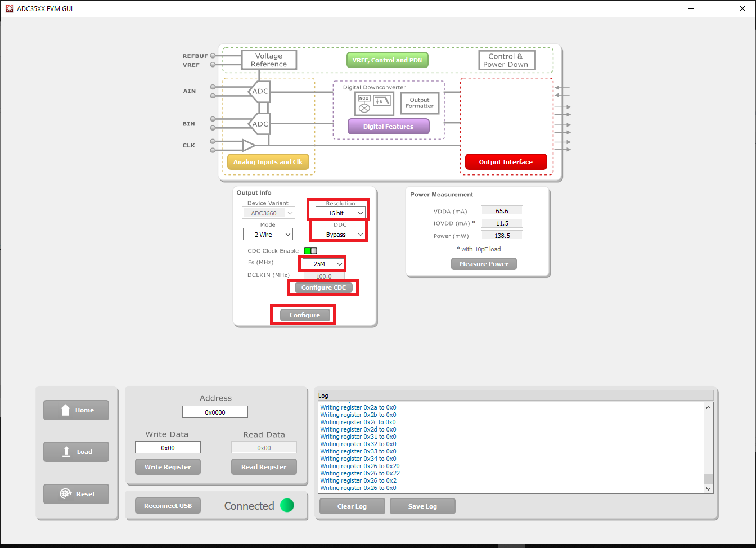The height and width of the screenshot is (548, 756).
Task: Click the NCO mixer block icon
Action: pos(364,104)
